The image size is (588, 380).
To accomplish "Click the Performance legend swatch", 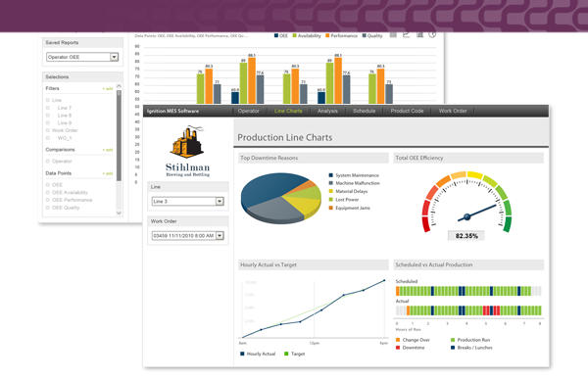I will 327,35.
